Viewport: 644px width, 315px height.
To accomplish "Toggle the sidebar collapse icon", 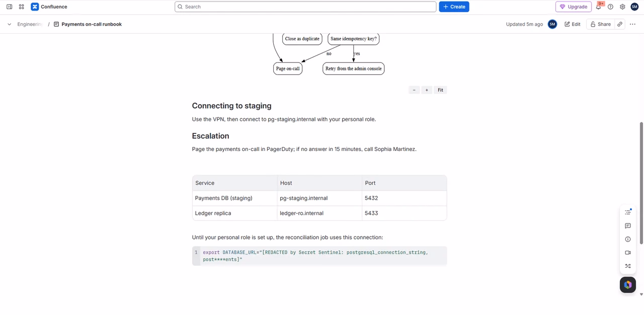I will 9,7.
